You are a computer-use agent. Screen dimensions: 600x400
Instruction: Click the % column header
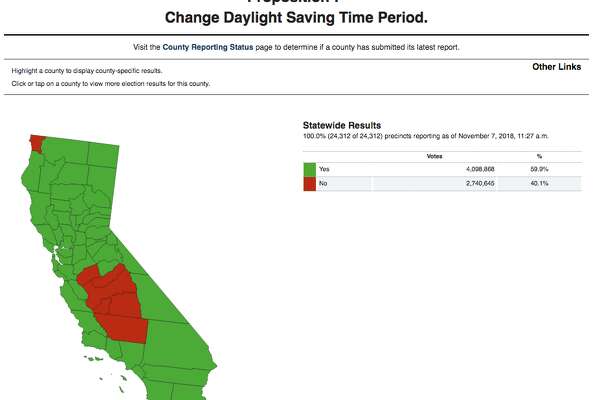coord(539,156)
